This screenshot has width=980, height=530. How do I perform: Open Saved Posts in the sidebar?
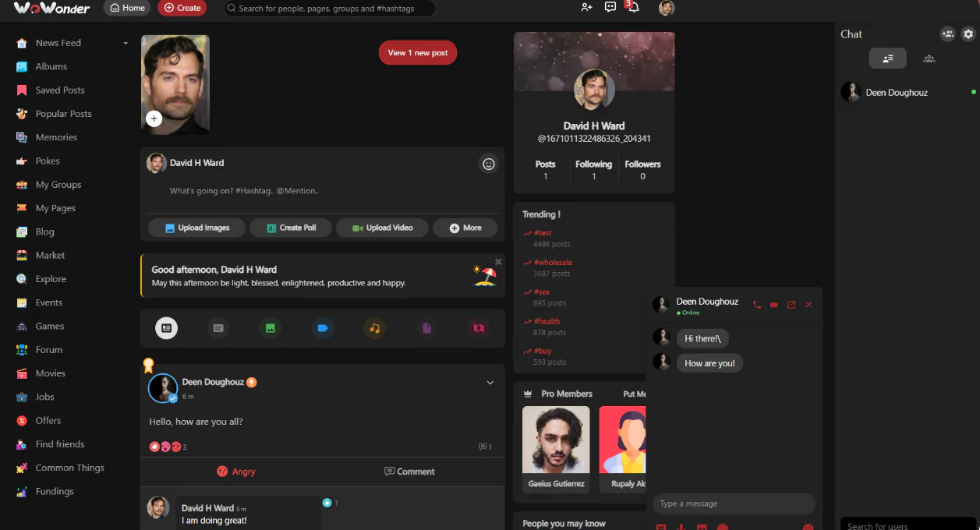pos(60,90)
